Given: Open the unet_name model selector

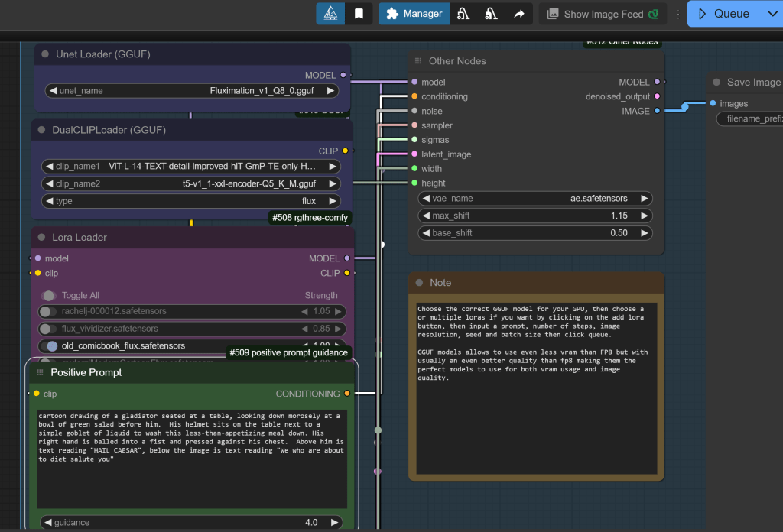Looking at the screenshot, I should coord(191,91).
